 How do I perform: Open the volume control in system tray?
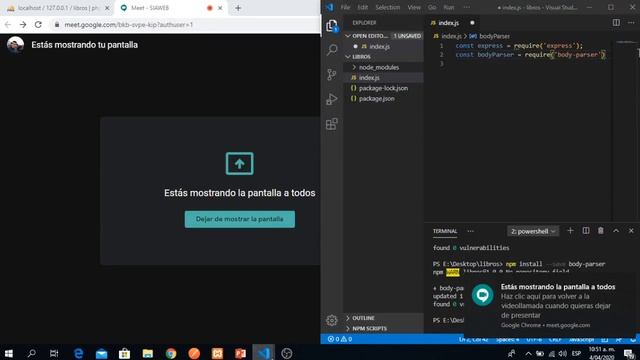563,353
